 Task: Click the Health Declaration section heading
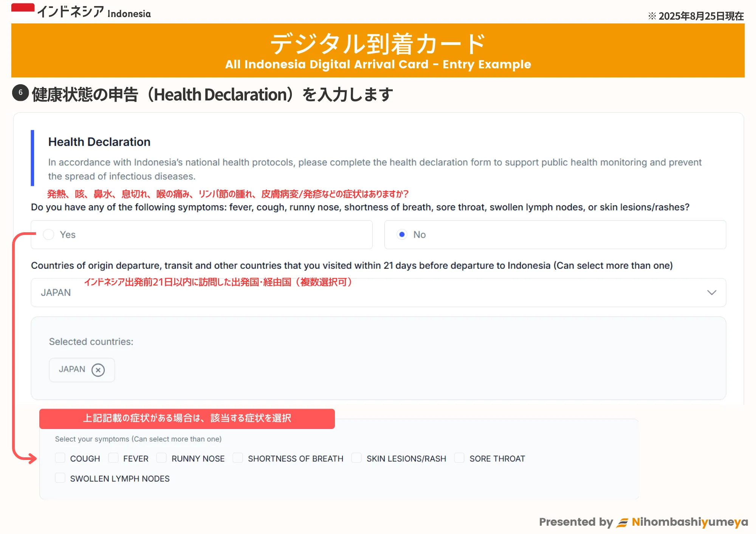pyautogui.click(x=99, y=142)
